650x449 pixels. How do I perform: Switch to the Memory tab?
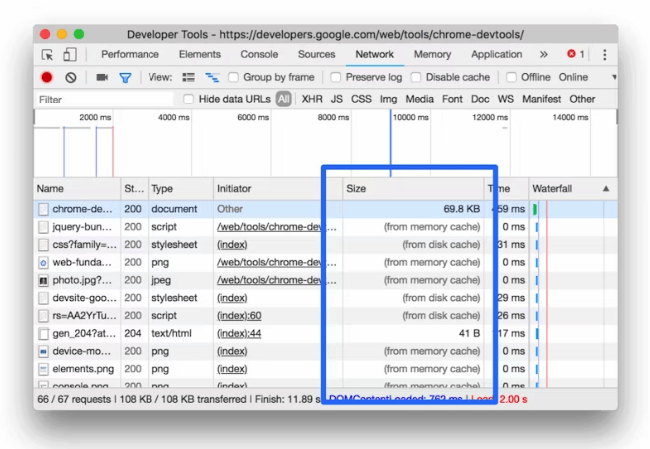pos(432,54)
